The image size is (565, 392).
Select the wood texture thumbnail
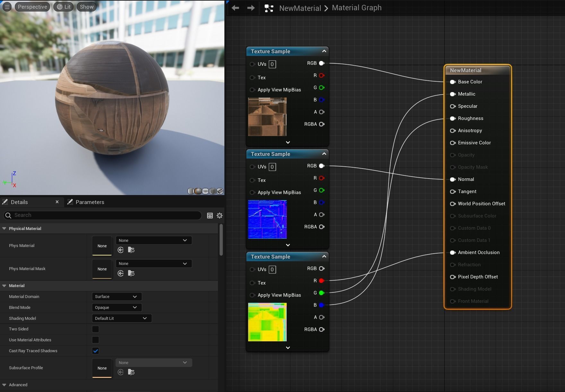point(267,117)
